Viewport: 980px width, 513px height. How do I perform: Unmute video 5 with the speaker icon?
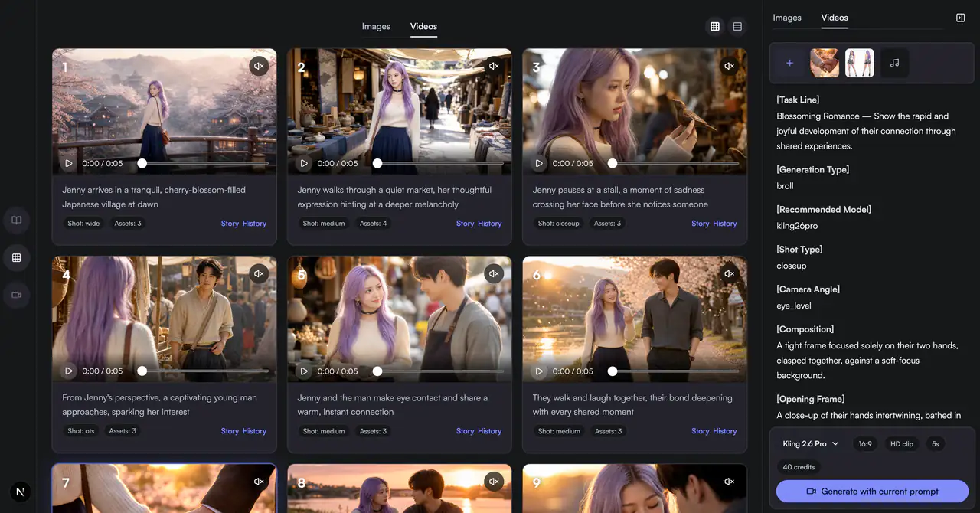coord(494,273)
